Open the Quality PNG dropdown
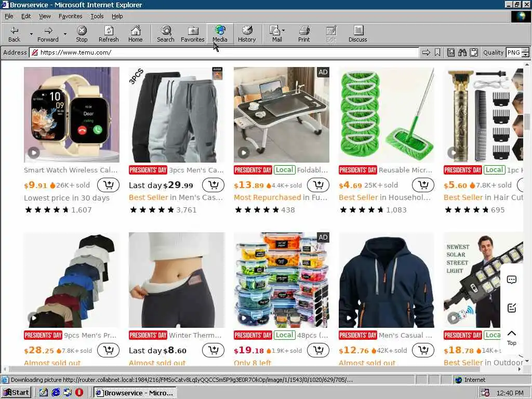 coord(517,52)
